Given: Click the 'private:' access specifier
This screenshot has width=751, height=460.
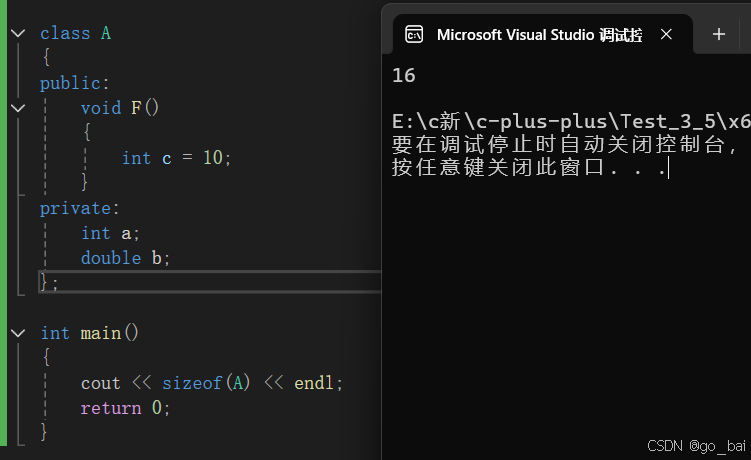Looking at the screenshot, I should [80, 208].
